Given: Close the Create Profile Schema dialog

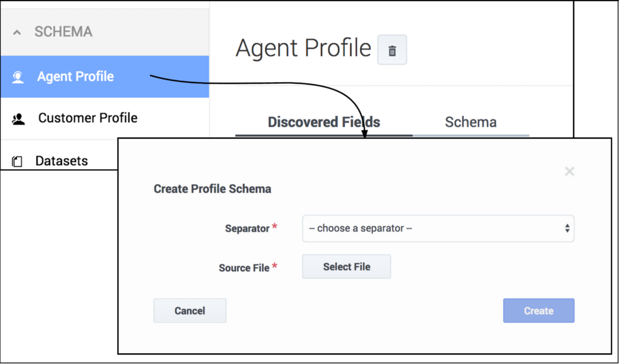Looking at the screenshot, I should (x=569, y=171).
